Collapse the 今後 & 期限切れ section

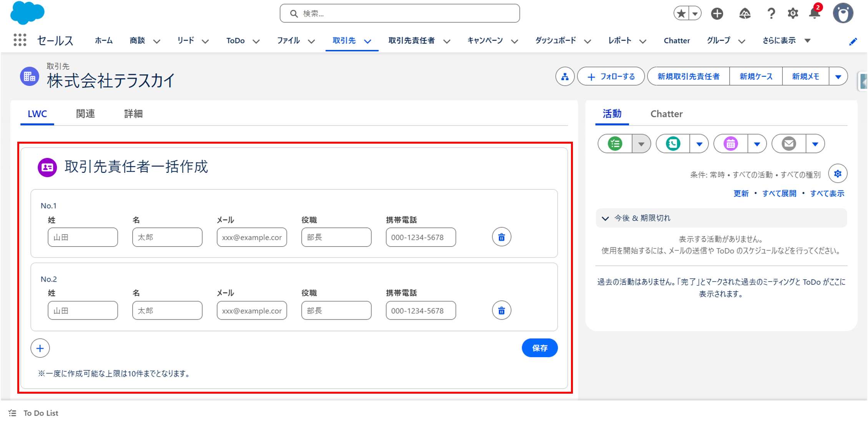pyautogui.click(x=605, y=218)
